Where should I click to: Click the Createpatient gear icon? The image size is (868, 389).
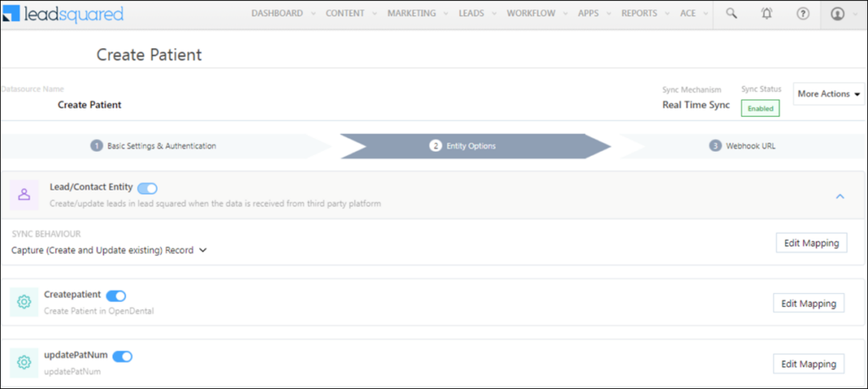click(x=24, y=302)
